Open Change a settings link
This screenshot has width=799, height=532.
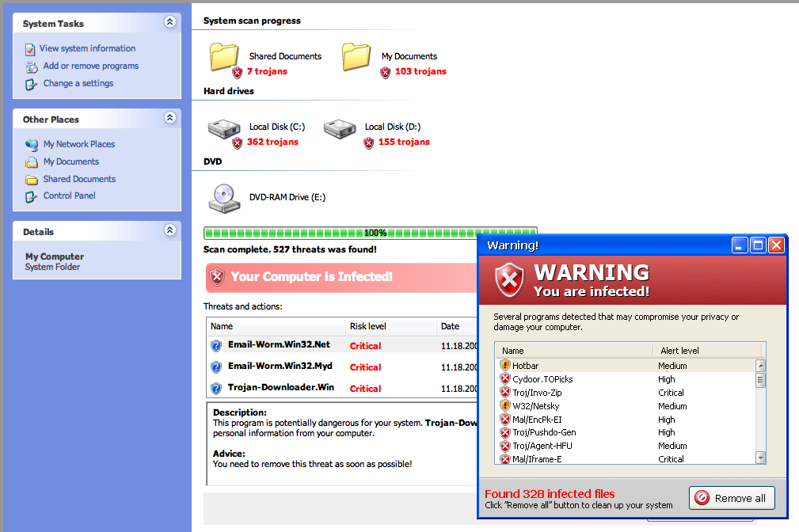[78, 83]
